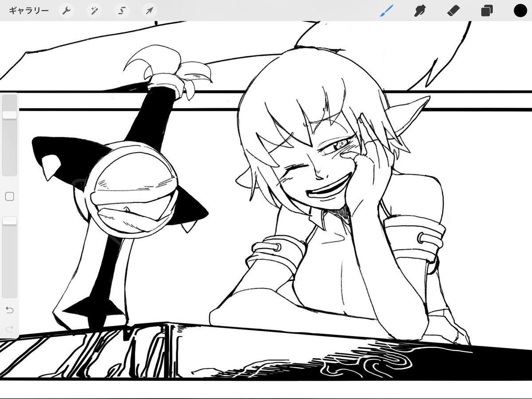Open the Layers panel

pyautogui.click(x=487, y=11)
